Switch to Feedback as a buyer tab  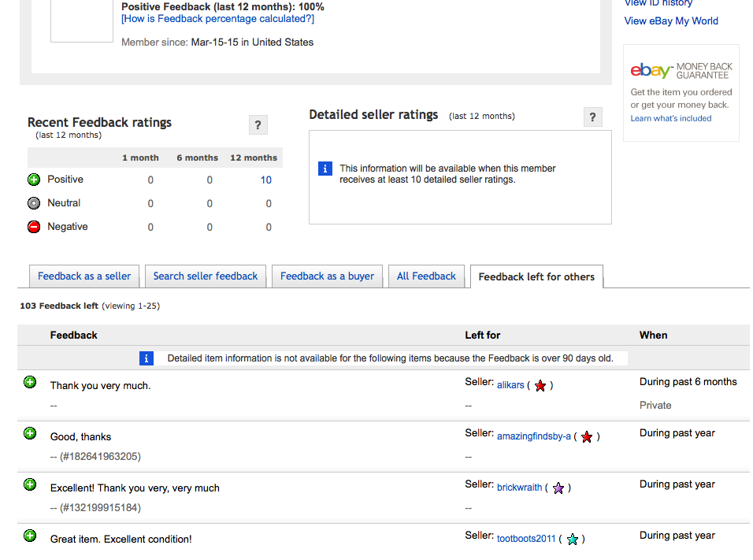(x=327, y=276)
